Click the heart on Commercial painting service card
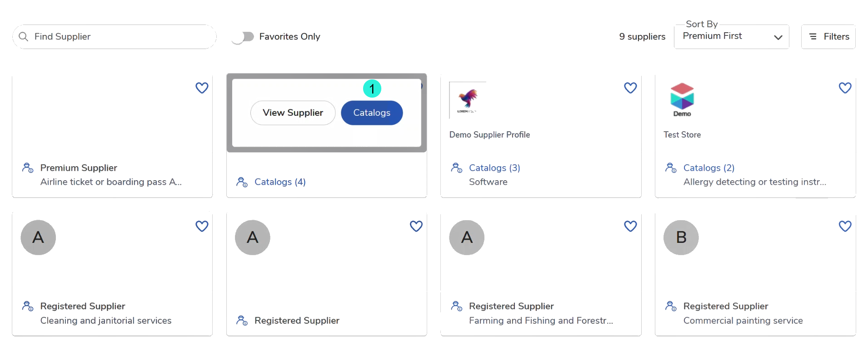Image resolution: width=868 pixels, height=345 pixels. [845, 226]
